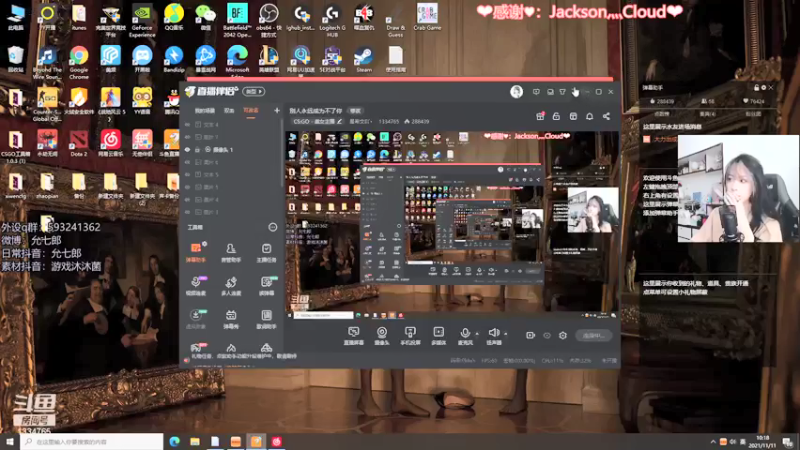Open the 视频连麦 tool

click(195, 286)
